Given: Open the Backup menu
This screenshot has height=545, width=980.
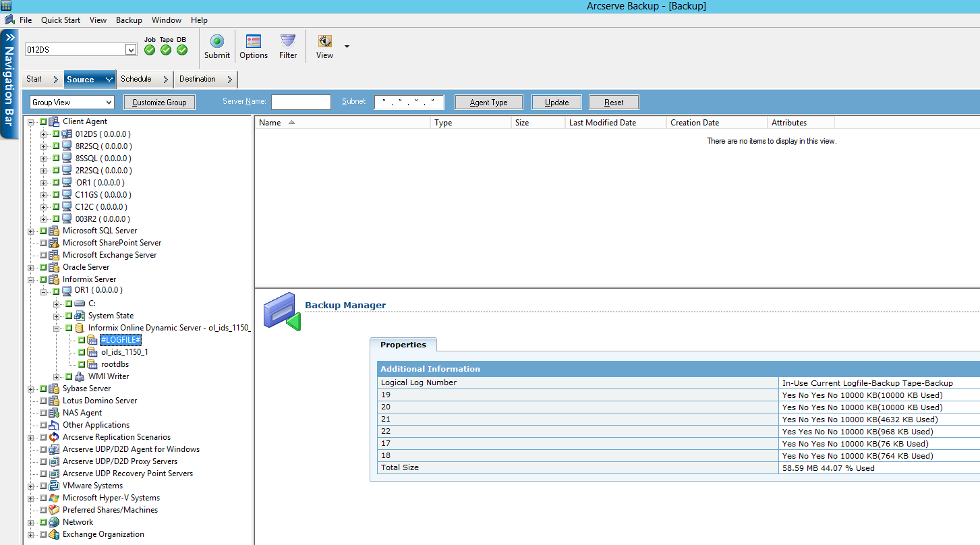Looking at the screenshot, I should (128, 20).
